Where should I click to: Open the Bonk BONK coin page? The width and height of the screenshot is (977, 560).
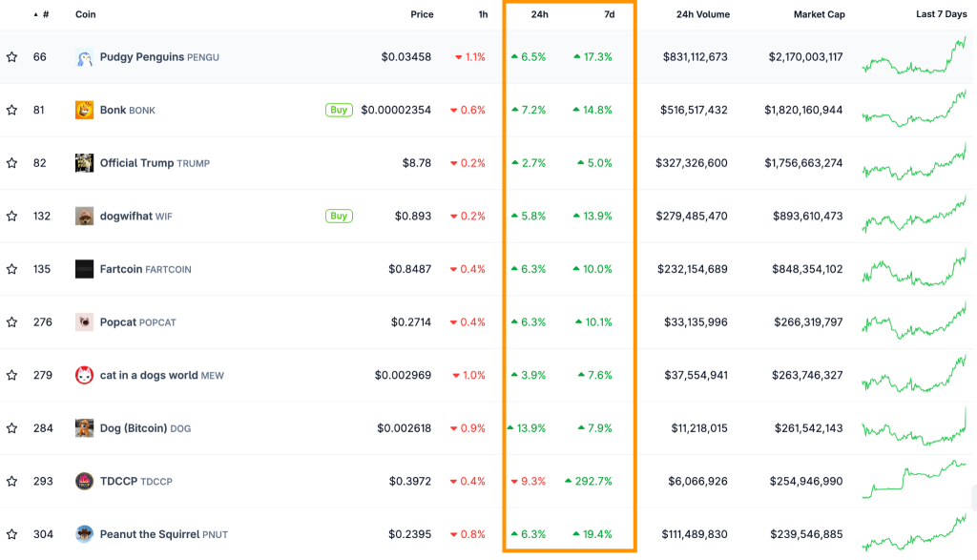tap(128, 111)
